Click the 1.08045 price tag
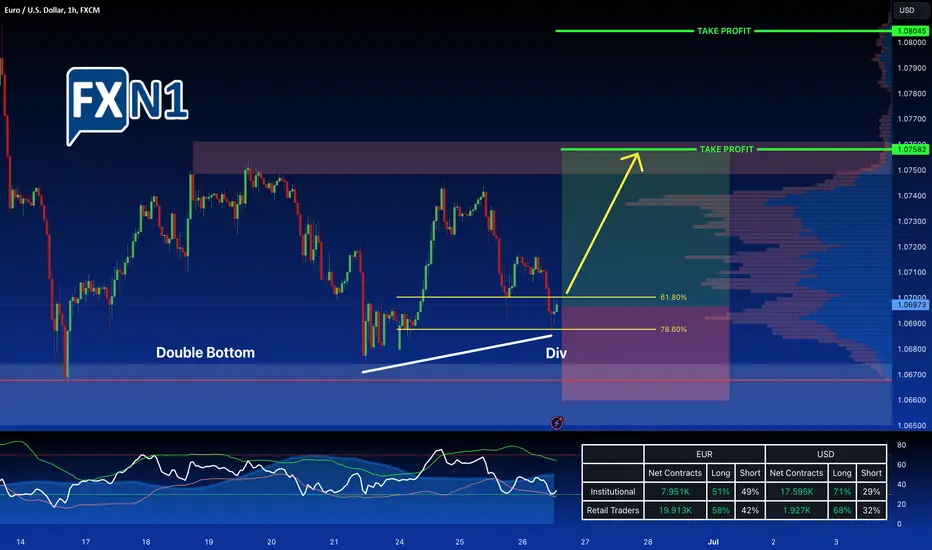Image resolution: width=932 pixels, height=550 pixels. click(911, 31)
